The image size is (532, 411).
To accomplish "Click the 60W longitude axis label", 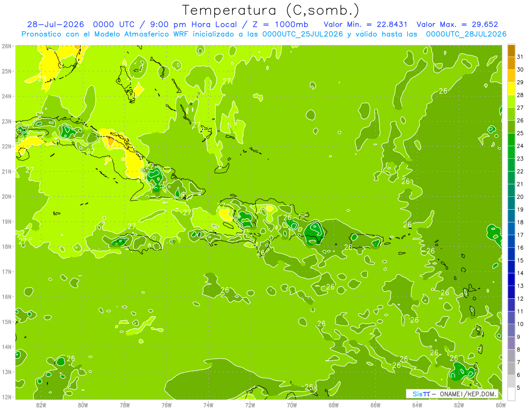I will click(501, 405).
